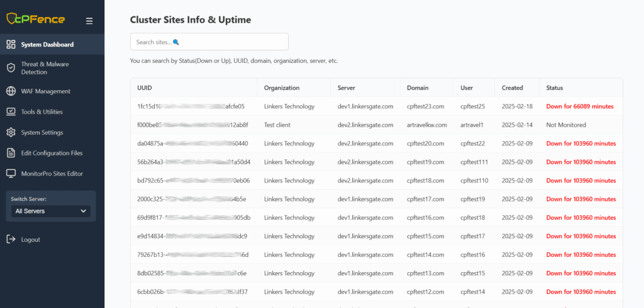The width and height of the screenshot is (644, 308).
Task: Click the MonitorPro monitor icon
Action: pos(11,174)
